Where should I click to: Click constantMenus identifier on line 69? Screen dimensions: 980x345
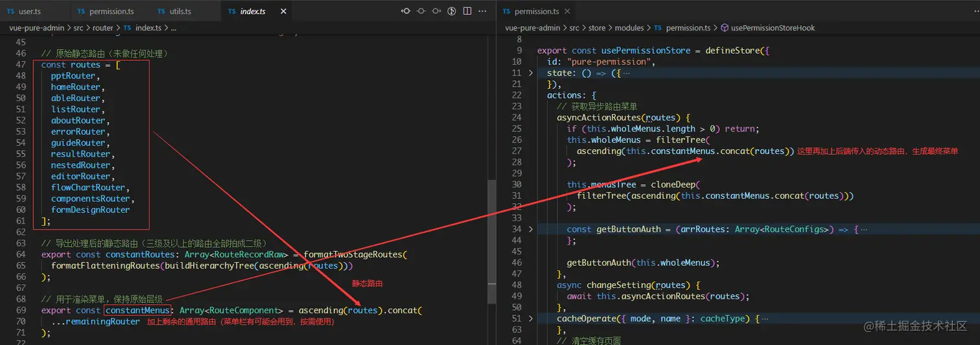pos(138,311)
